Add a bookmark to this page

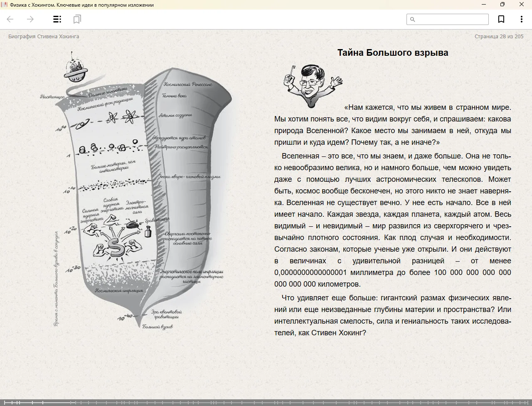pos(501,19)
